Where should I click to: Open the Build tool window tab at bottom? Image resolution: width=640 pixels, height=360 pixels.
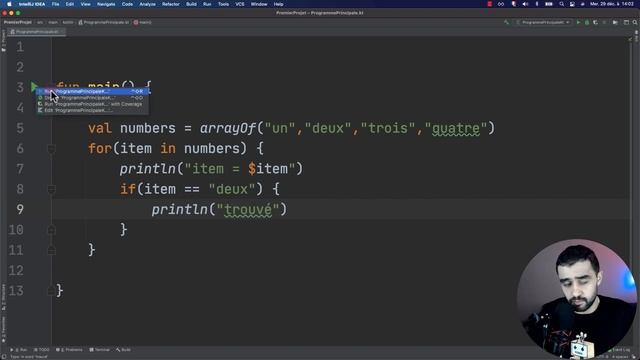tap(123, 350)
